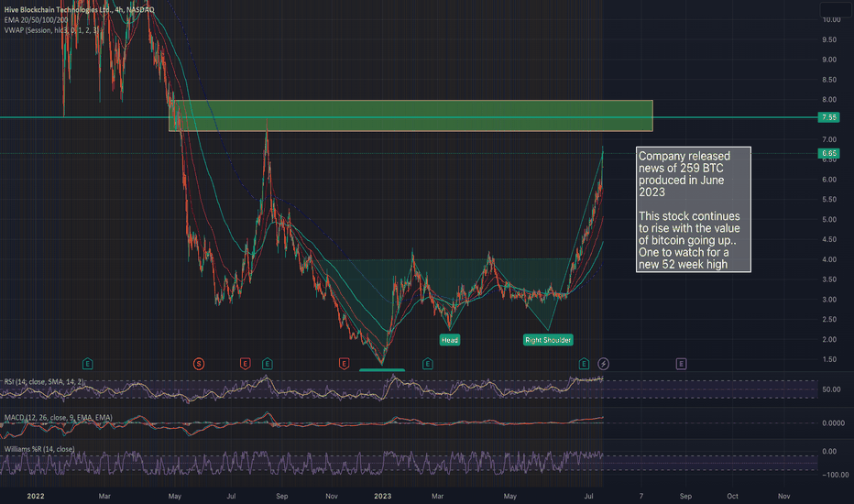Select the VWAP indicator legend
Image resolution: width=854 pixels, height=504 pixels.
51,30
